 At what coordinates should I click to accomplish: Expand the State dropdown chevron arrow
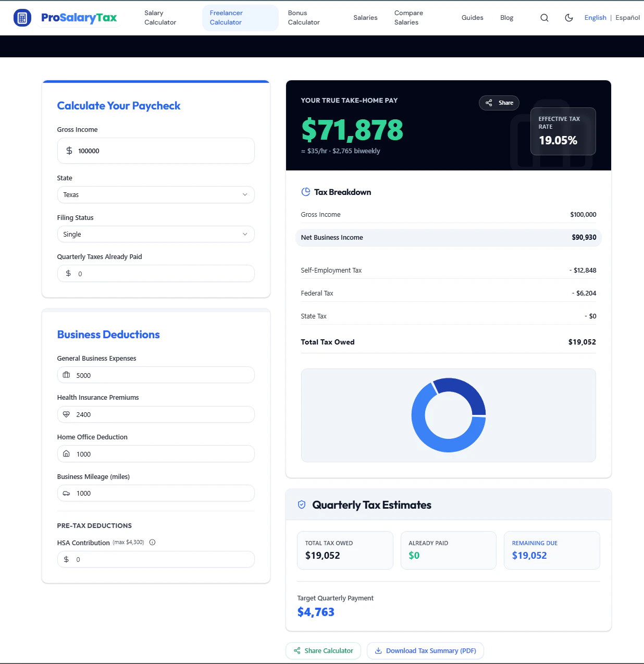point(245,194)
